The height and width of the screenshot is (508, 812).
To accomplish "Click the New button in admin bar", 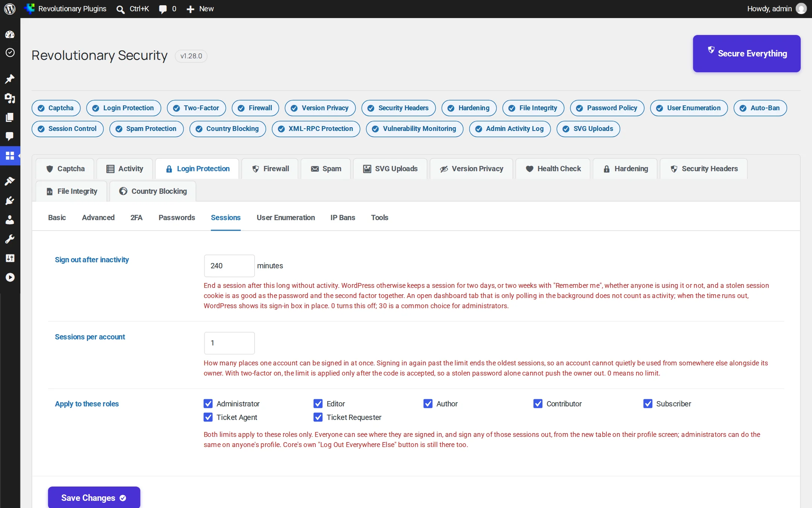I will pos(200,9).
